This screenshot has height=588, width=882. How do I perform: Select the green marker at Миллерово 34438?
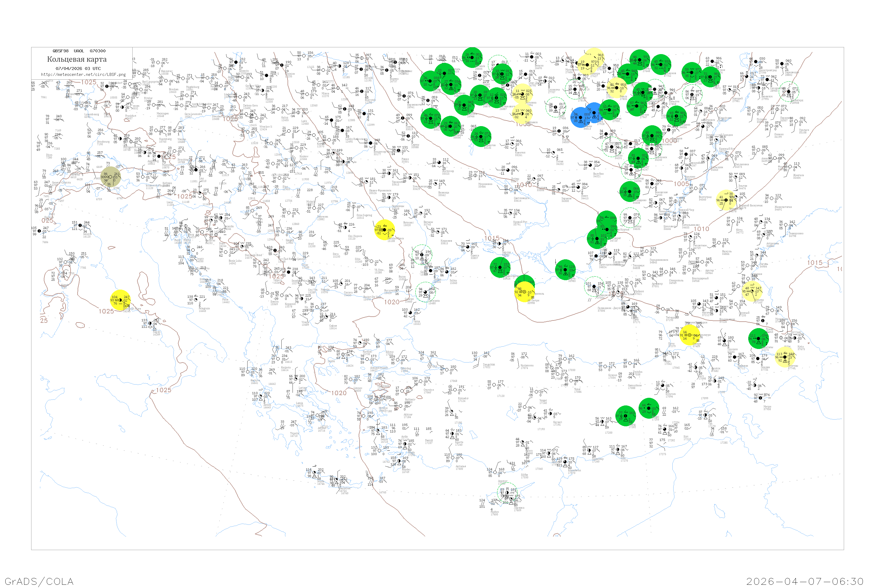tap(630, 191)
